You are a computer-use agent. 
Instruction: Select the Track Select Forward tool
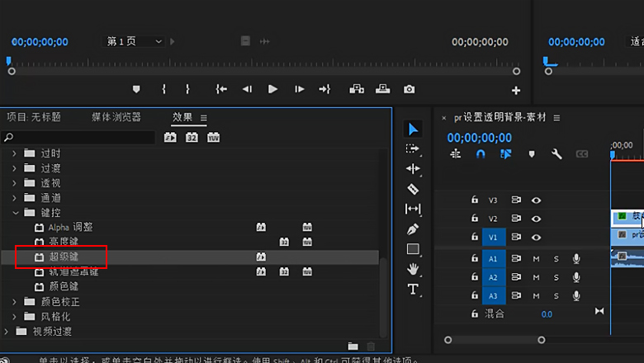point(412,148)
